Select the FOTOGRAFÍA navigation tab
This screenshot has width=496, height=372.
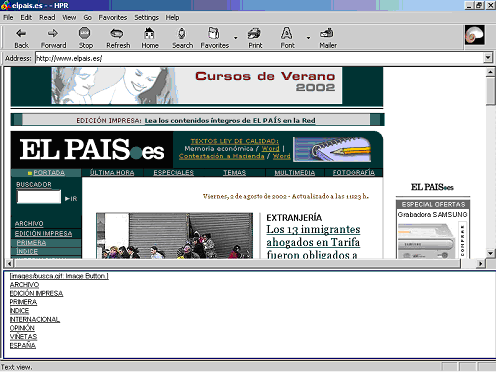click(354, 173)
